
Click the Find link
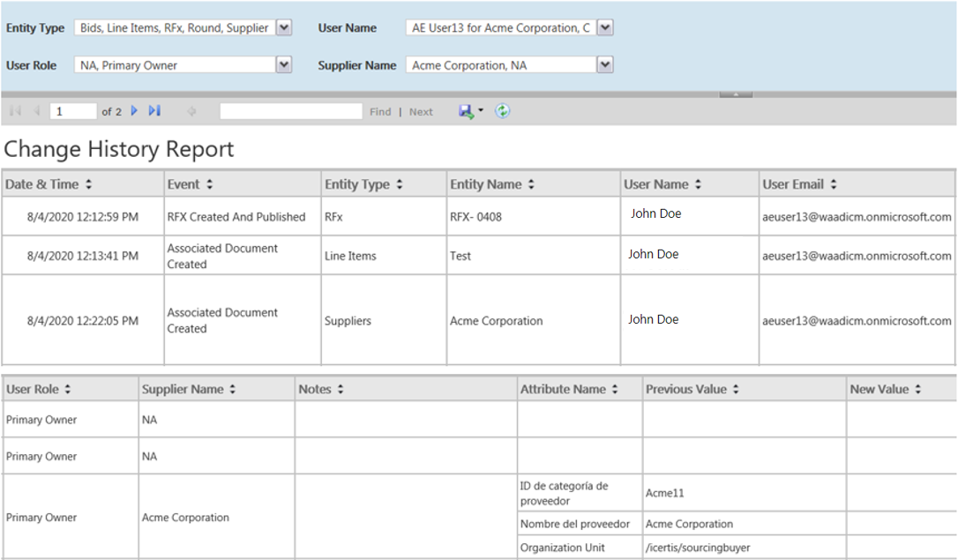click(x=380, y=112)
